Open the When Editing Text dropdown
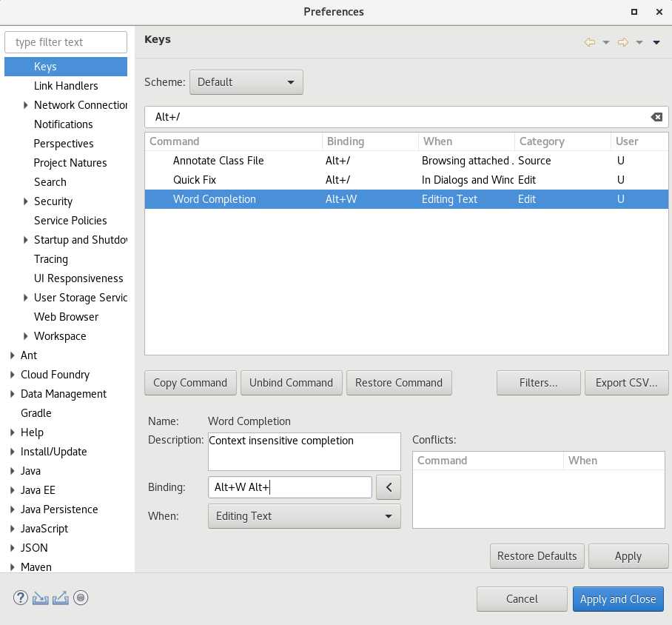This screenshot has height=625, width=672. [304, 516]
